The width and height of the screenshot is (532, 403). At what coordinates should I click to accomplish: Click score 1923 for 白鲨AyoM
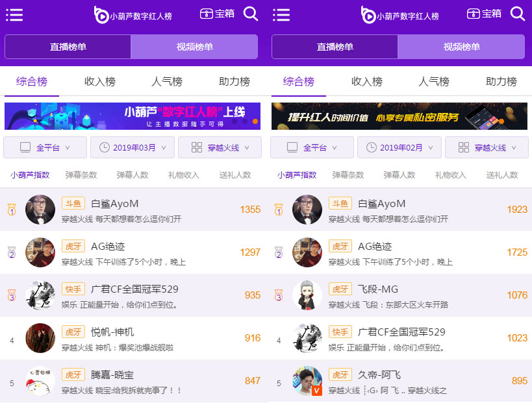tap(517, 210)
